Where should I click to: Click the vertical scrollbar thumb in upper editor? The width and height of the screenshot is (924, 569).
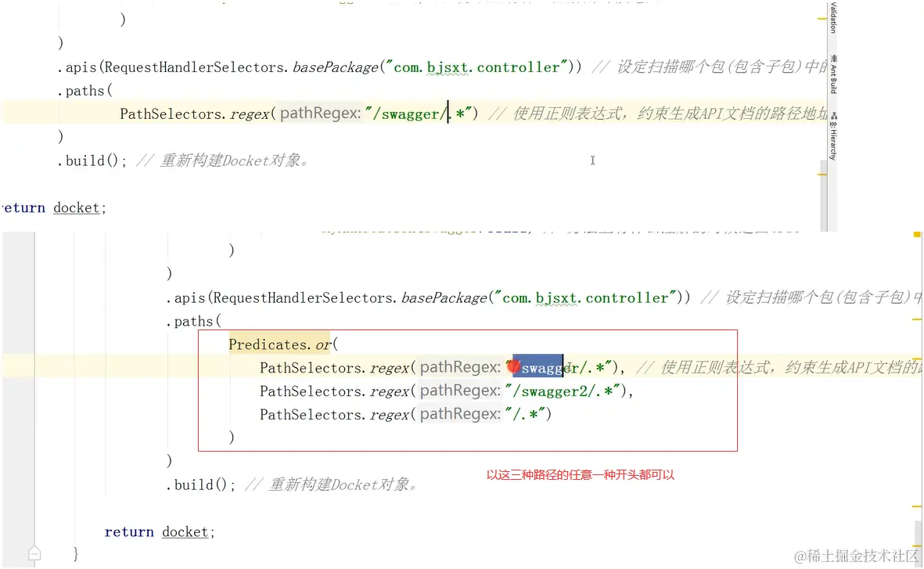(x=823, y=197)
